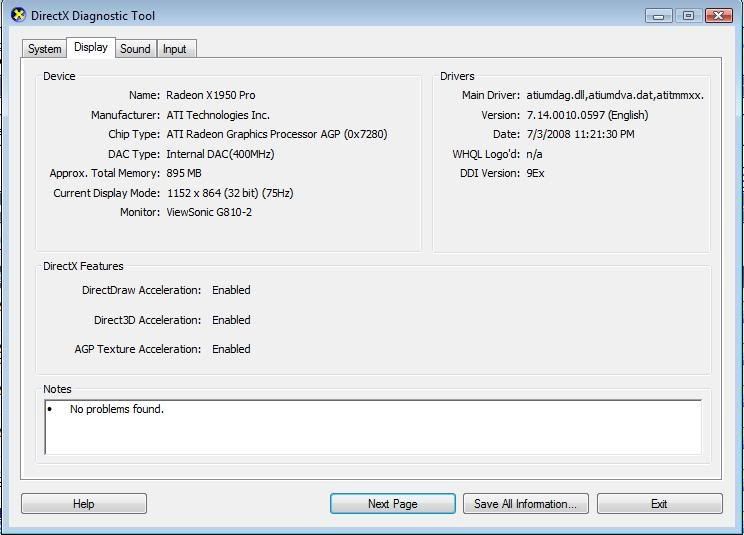Select the Display tab
Viewport: 744px width, 535px height.
(x=91, y=47)
